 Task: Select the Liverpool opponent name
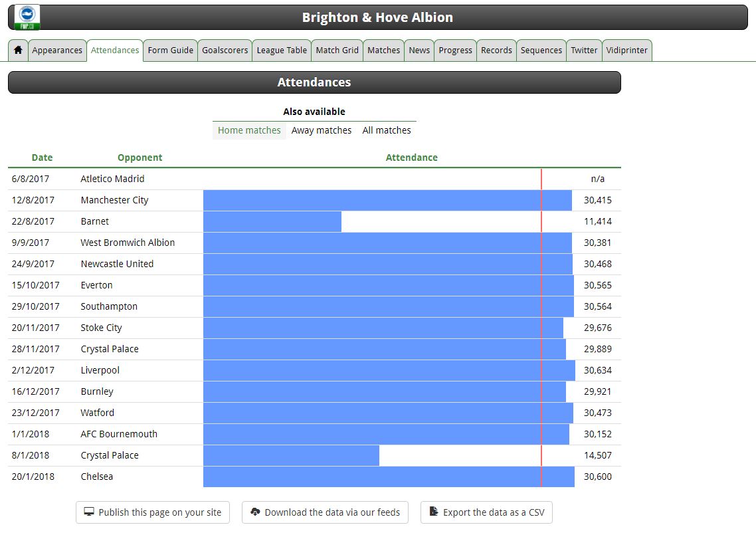click(100, 370)
